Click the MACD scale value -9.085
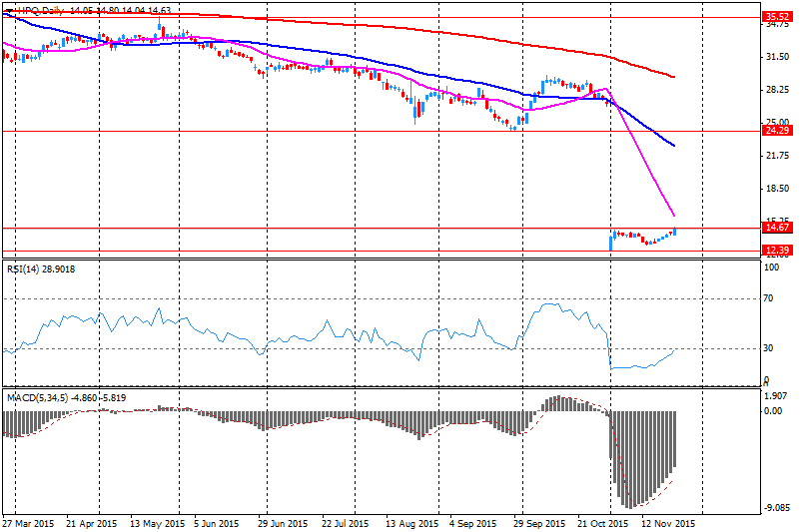Screen dimensions: 800x532 pos(778,508)
